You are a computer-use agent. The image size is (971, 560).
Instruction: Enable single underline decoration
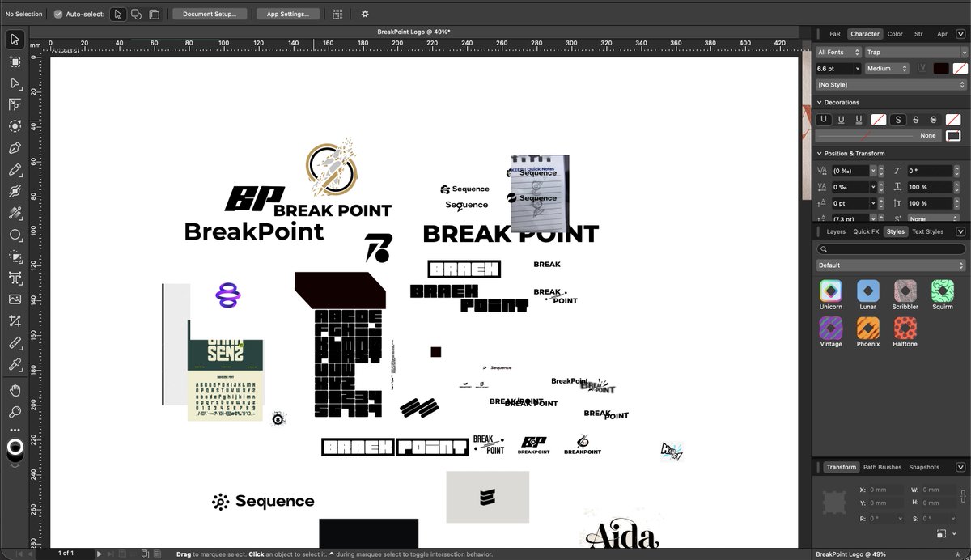tap(842, 120)
